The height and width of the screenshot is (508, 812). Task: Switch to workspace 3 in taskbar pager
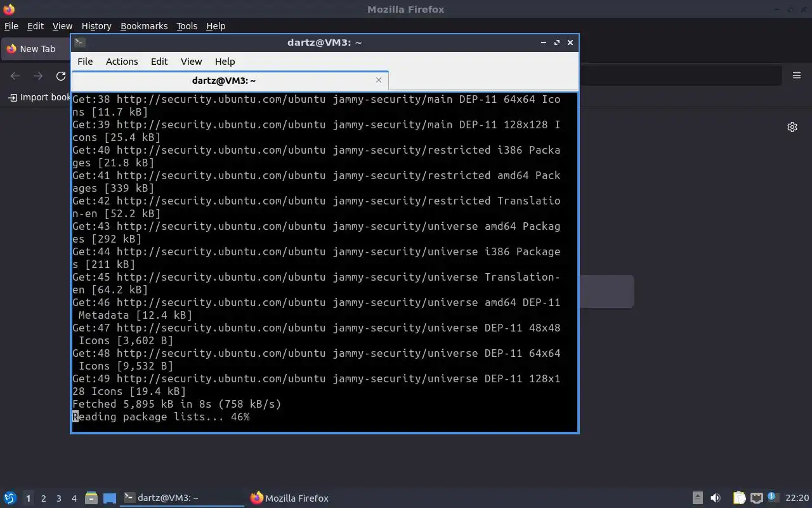[x=58, y=498]
